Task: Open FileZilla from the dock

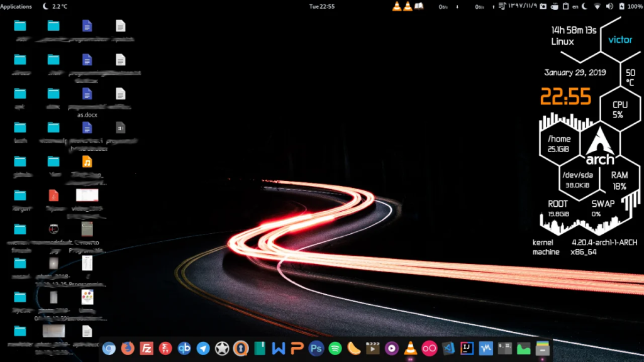Action: click(147, 348)
